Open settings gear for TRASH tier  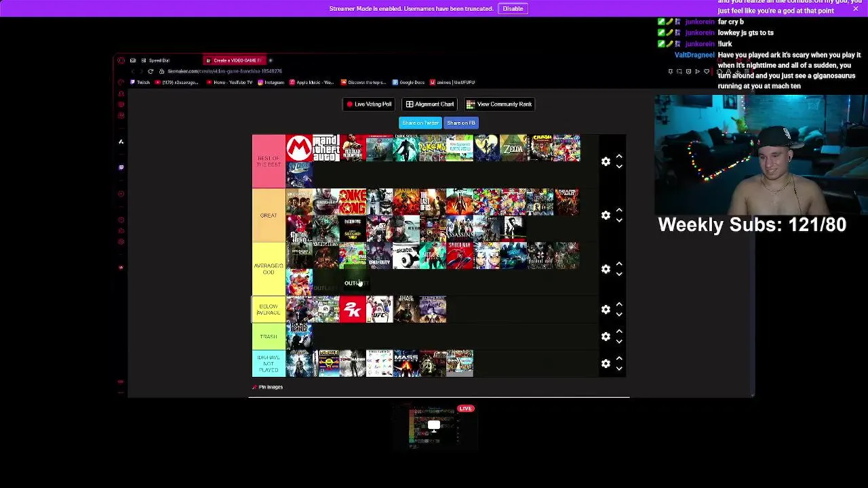coord(606,336)
